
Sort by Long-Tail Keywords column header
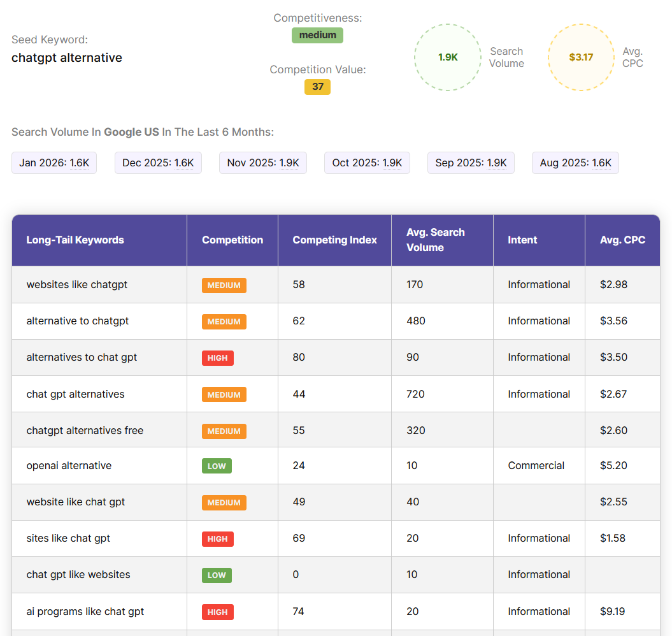pyautogui.click(x=75, y=240)
